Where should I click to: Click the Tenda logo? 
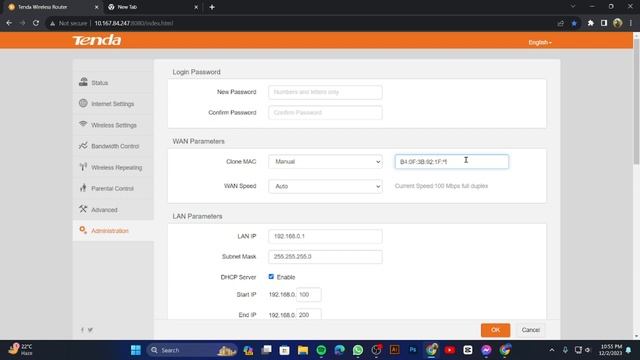[x=97, y=40]
